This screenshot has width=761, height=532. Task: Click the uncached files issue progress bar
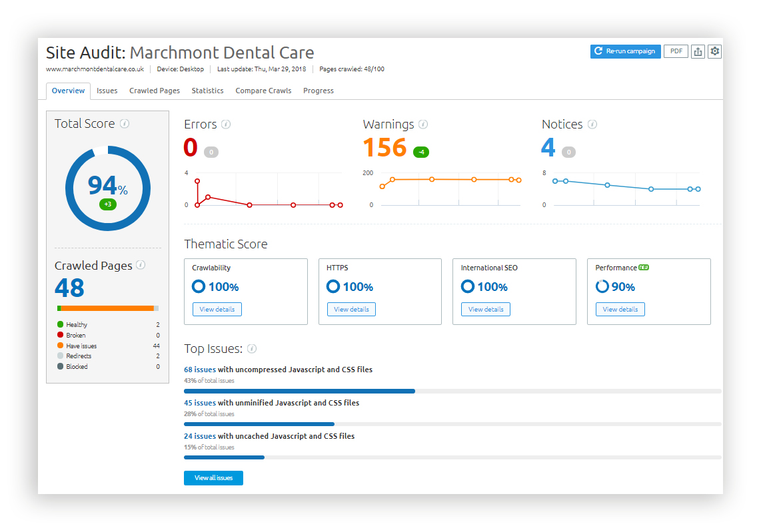coord(453,458)
